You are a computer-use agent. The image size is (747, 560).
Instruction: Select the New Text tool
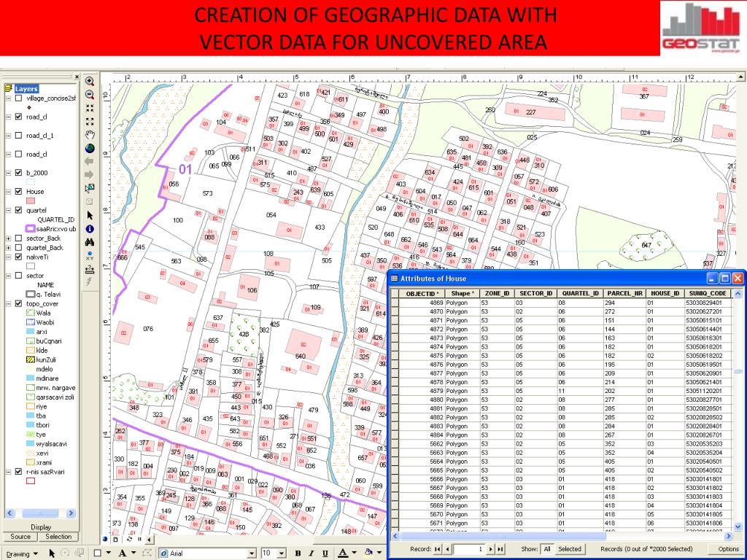(123, 553)
